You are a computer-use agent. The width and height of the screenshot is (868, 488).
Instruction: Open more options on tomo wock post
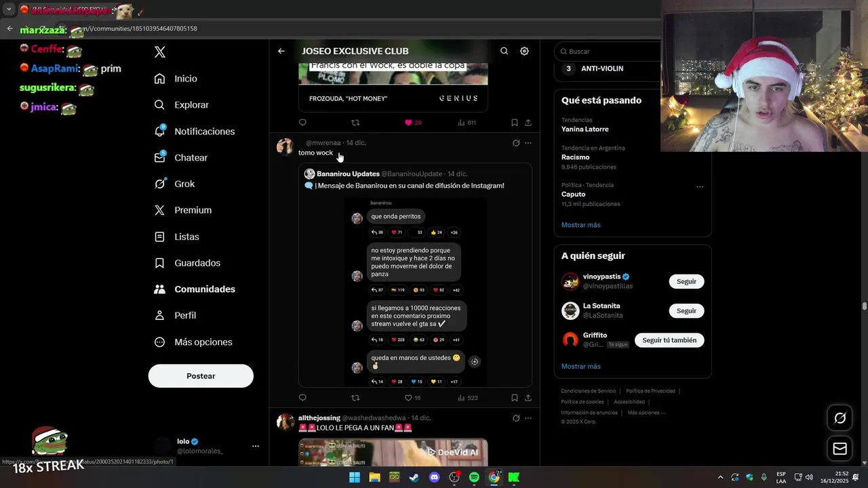(528, 143)
